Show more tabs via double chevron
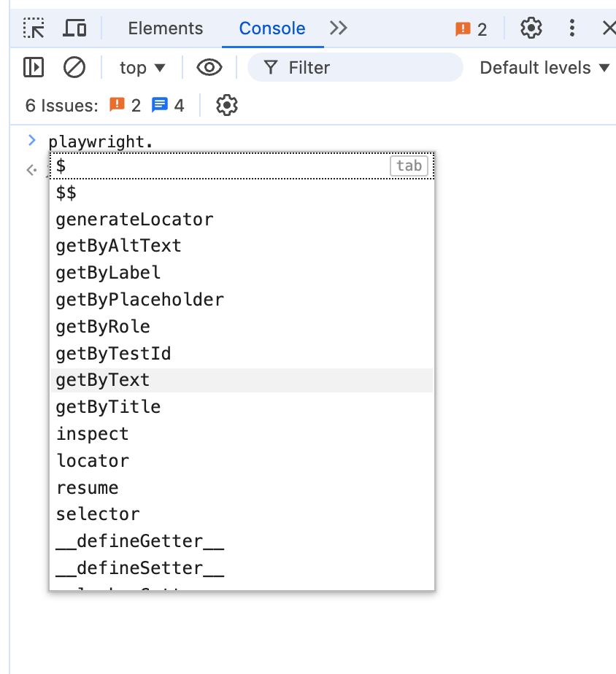This screenshot has width=616, height=674. pos(339,28)
